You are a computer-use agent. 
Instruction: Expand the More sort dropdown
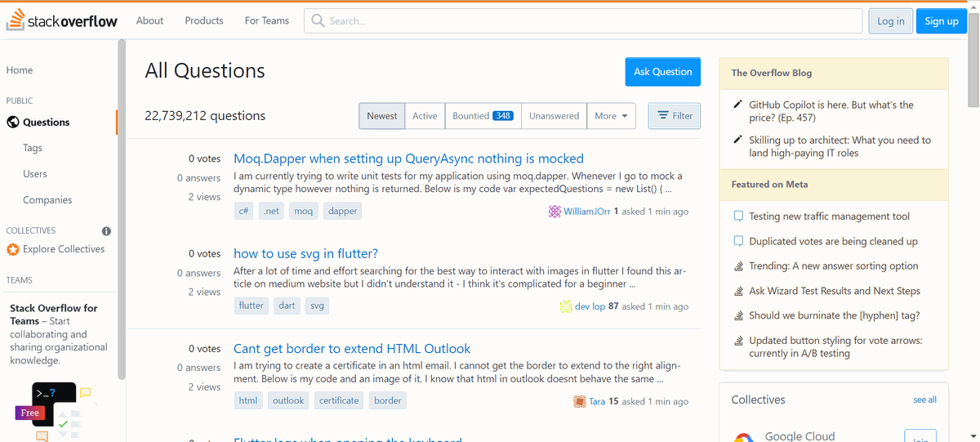click(611, 116)
